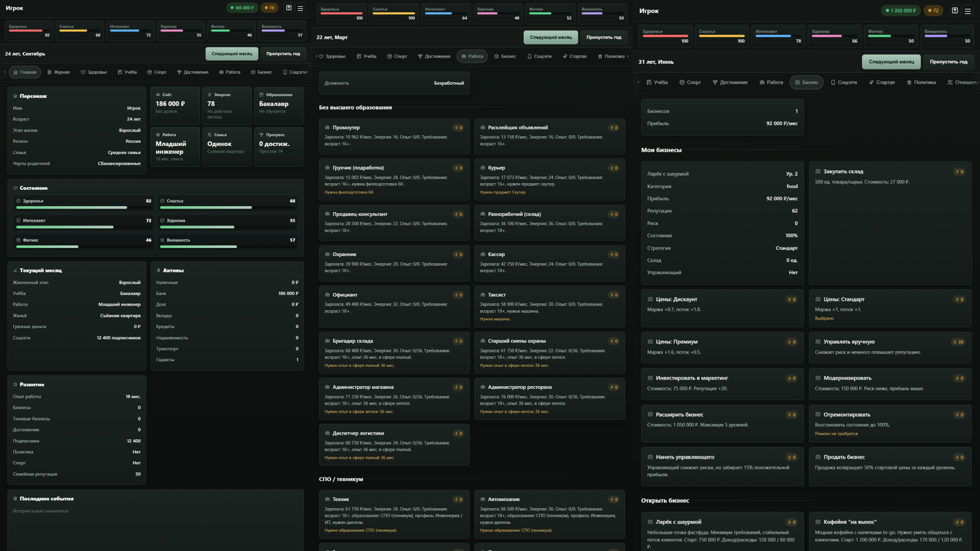Image resolution: width=980 pixels, height=551 pixels.
Task: Select the Цены: Стандарт pricing option
Action: click(x=890, y=308)
